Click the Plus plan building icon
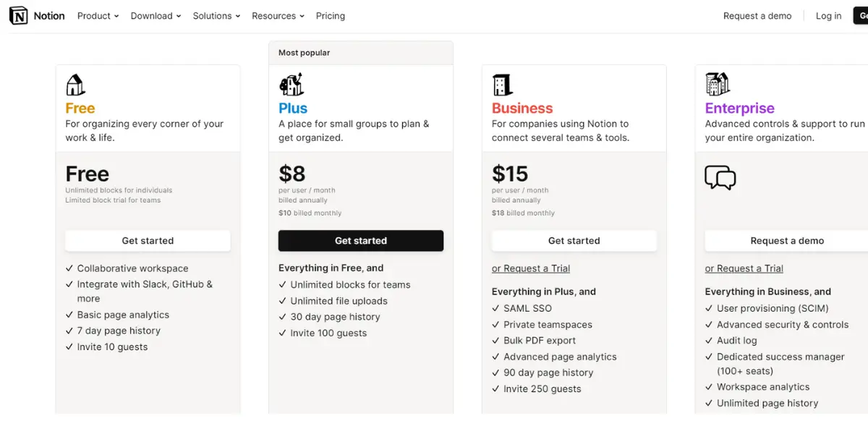 pyautogui.click(x=291, y=85)
